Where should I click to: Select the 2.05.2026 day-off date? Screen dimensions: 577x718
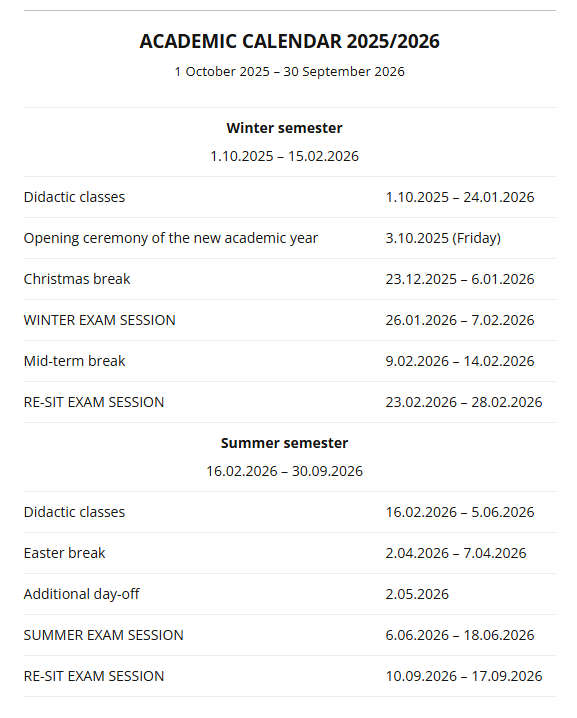click(417, 594)
